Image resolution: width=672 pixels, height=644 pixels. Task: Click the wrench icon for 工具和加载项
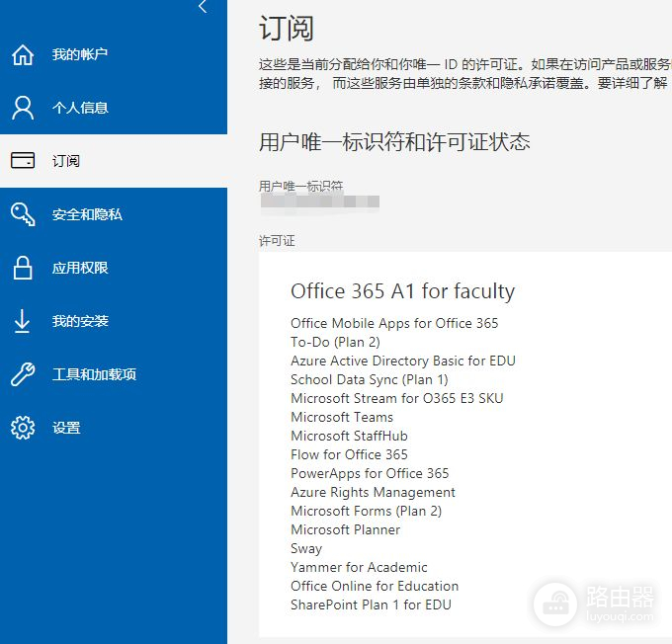click(x=23, y=374)
